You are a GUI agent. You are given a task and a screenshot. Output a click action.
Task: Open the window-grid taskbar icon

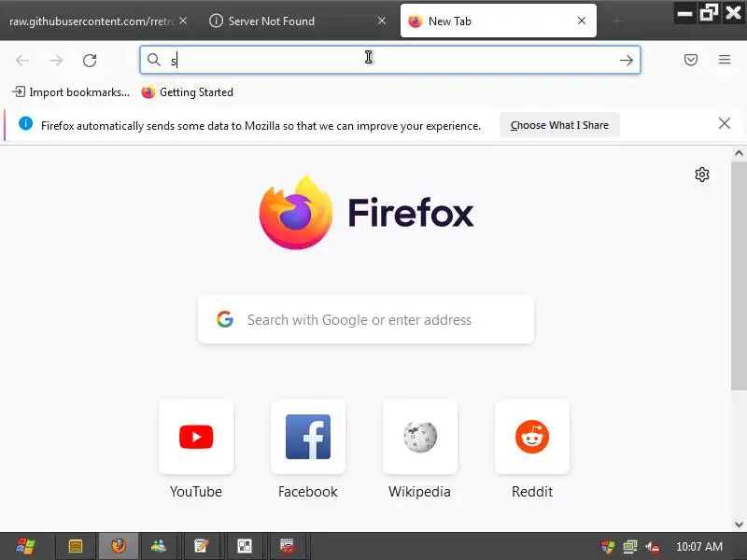point(245,546)
